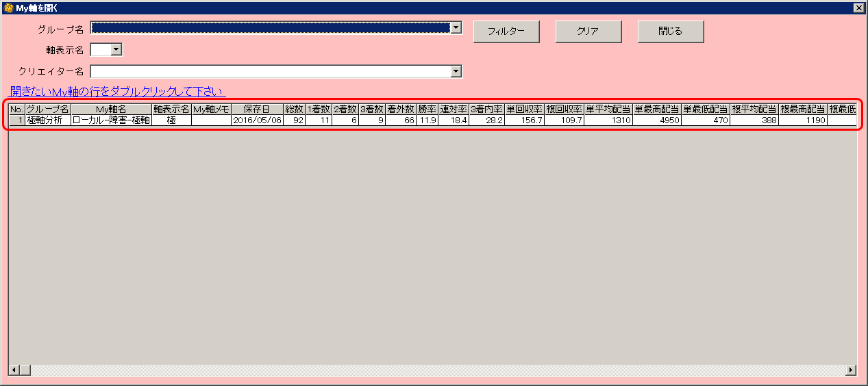The width and height of the screenshot is (868, 386).
Task: Click the 保存日 column header
Action: click(x=257, y=109)
